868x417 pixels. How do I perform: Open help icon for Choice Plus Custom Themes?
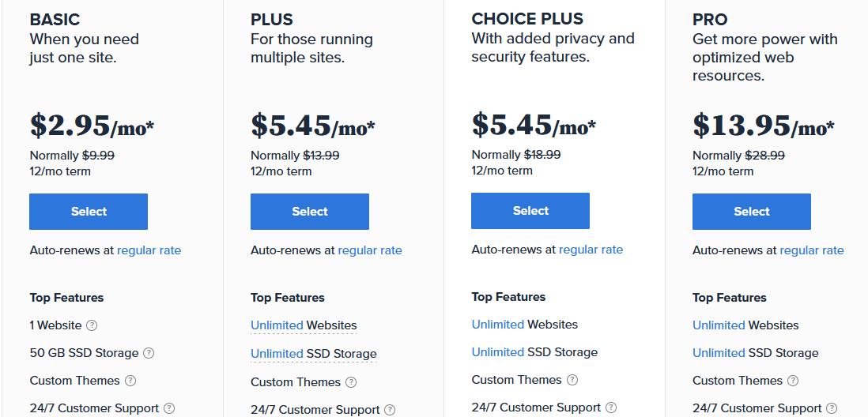click(x=572, y=380)
